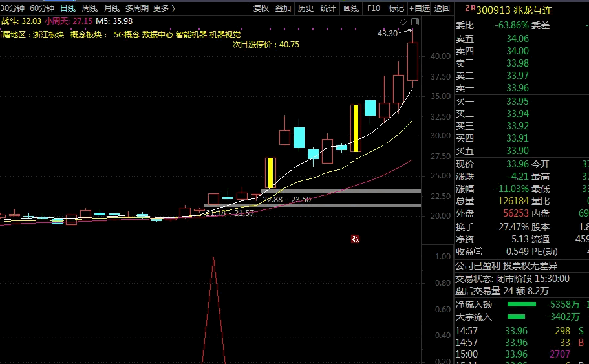Screen dimensions: 589x364
Task: Click the diamond icon above the chart
Action: (403, 21)
